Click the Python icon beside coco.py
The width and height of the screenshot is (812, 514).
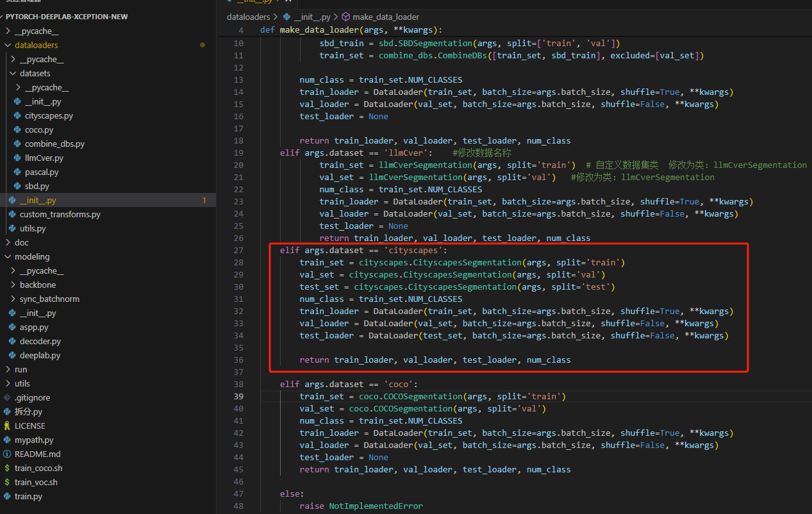pos(18,130)
